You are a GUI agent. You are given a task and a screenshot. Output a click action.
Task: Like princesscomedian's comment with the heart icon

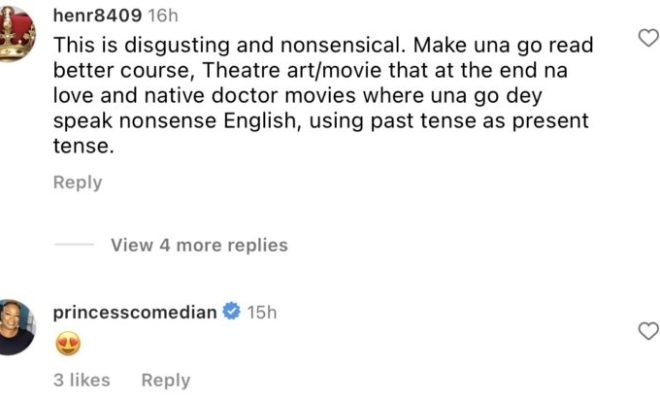coord(648,331)
